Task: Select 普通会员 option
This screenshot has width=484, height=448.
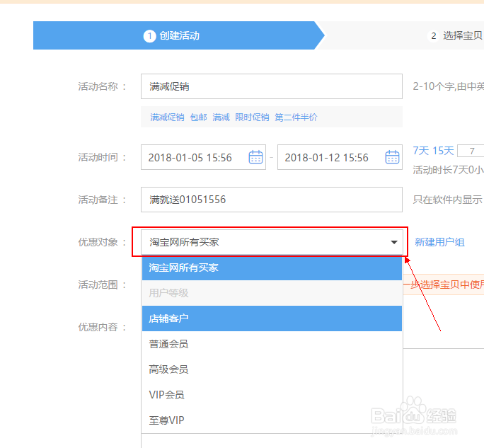Action: (272, 344)
